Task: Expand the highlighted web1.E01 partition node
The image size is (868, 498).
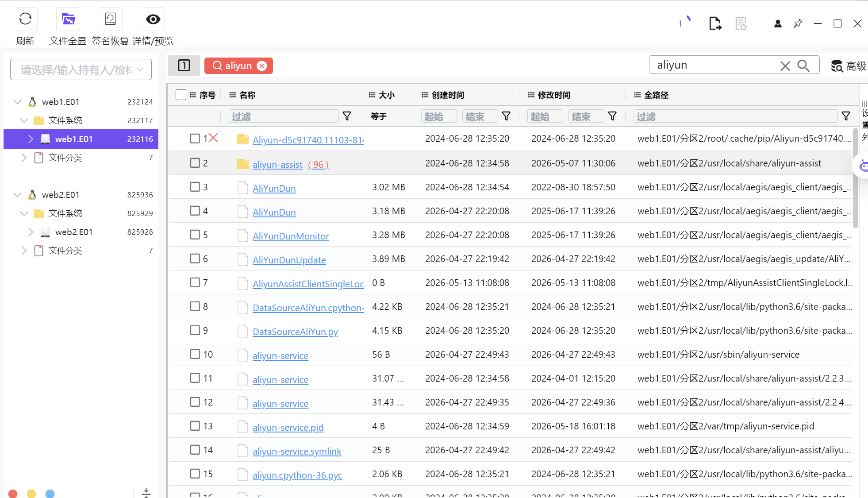Action: pos(31,139)
